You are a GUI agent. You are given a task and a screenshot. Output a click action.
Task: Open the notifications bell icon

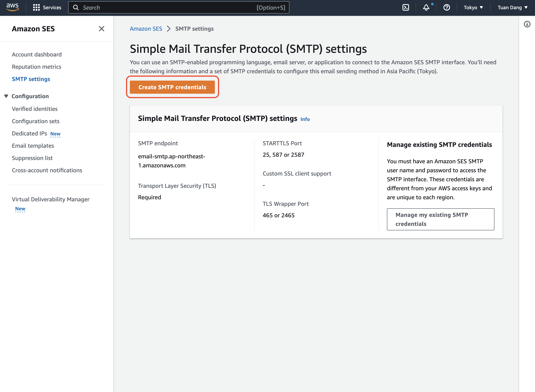point(426,7)
